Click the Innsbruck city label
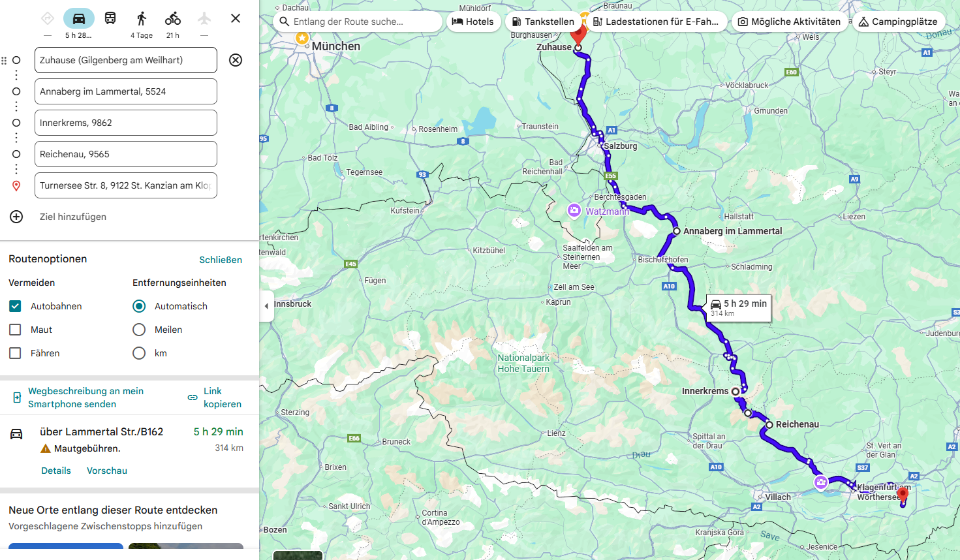 coord(292,304)
